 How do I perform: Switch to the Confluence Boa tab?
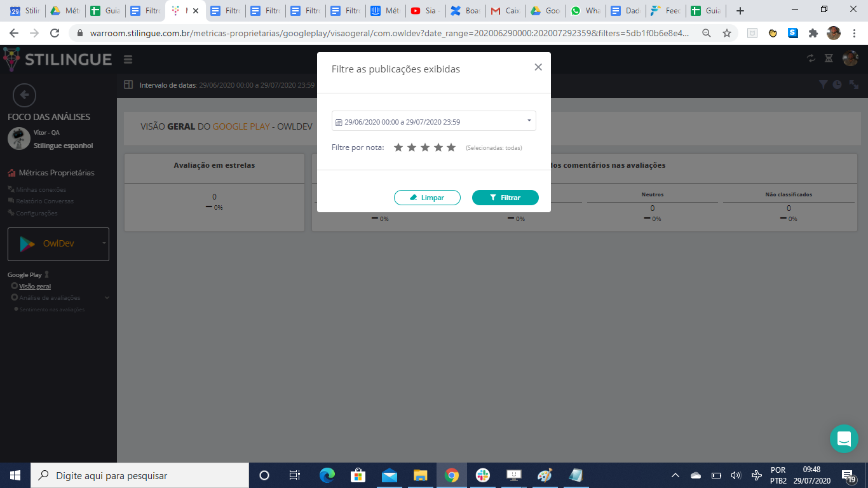click(x=465, y=11)
